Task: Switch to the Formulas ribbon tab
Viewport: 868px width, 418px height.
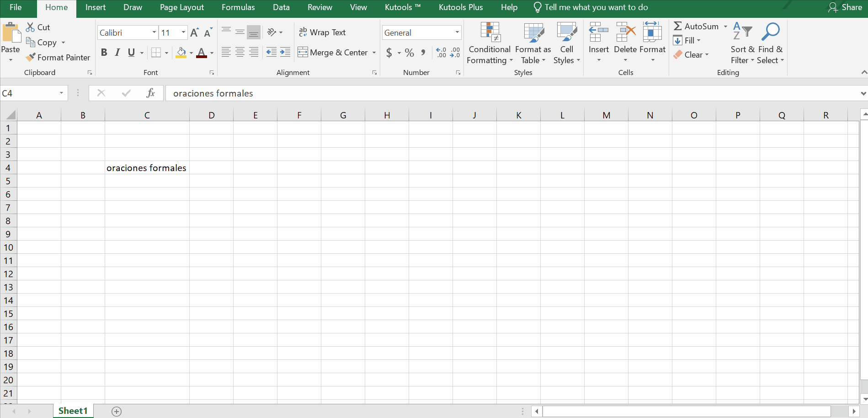Action: point(238,7)
